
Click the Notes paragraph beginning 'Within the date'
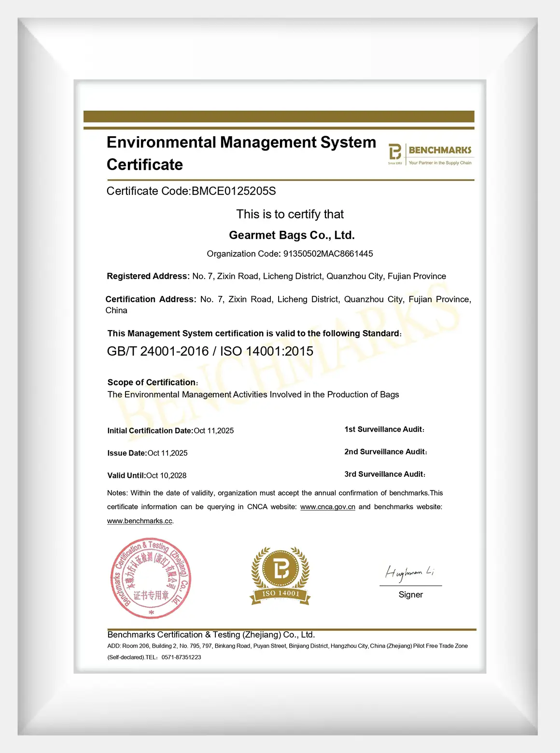(275, 507)
